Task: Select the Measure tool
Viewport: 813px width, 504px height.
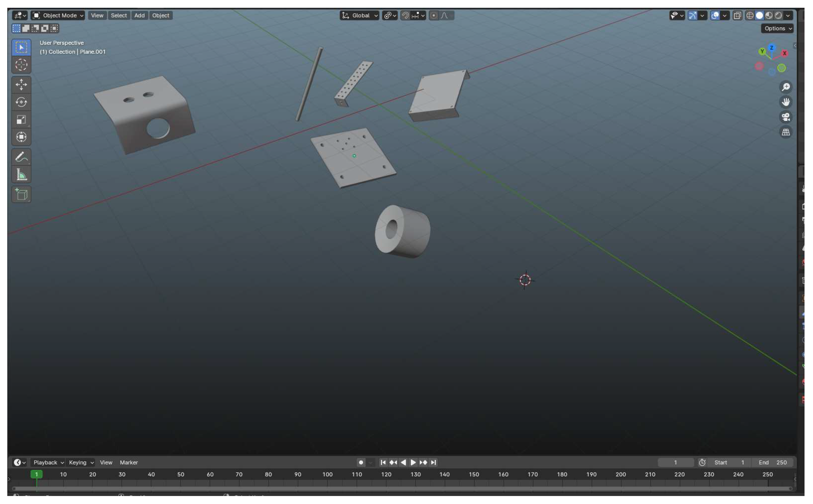Action: coord(21,174)
